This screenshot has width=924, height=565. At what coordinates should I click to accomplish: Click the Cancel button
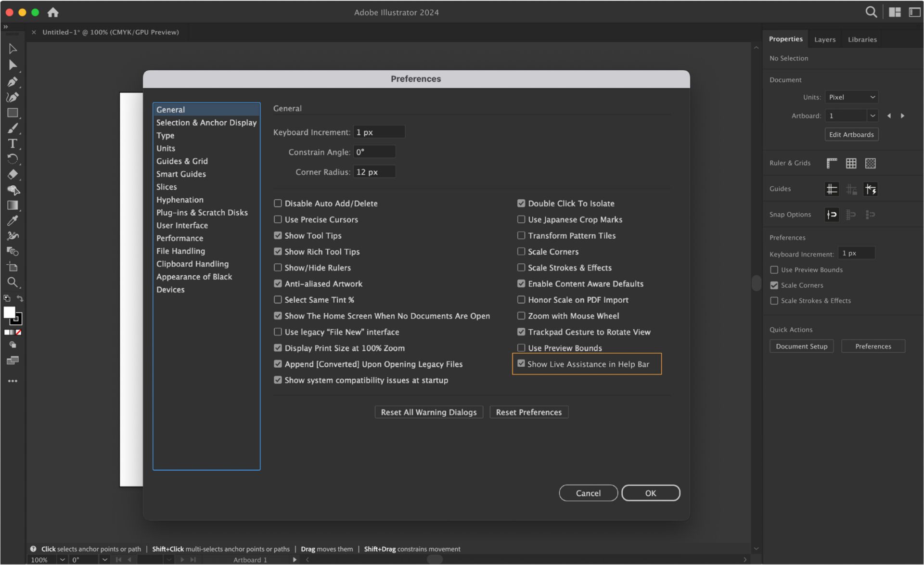(588, 493)
